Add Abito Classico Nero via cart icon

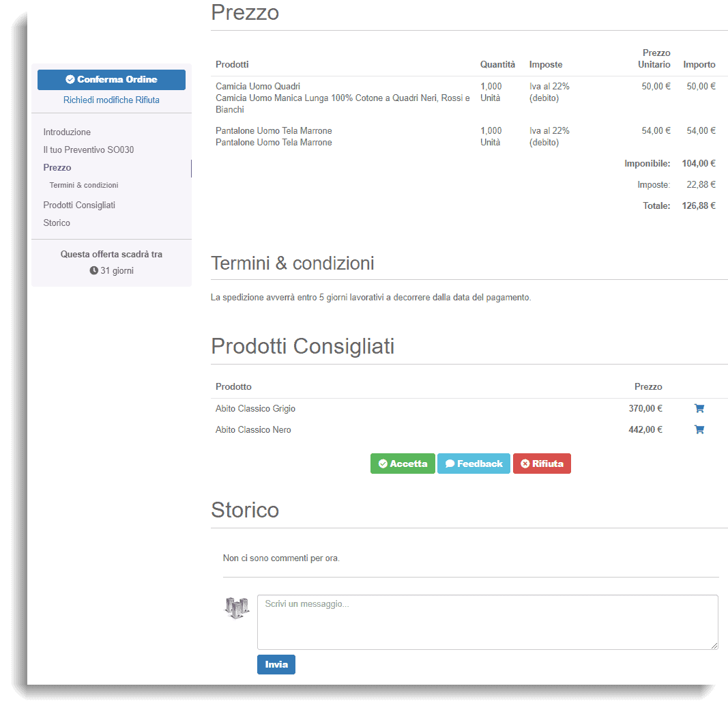pos(699,429)
